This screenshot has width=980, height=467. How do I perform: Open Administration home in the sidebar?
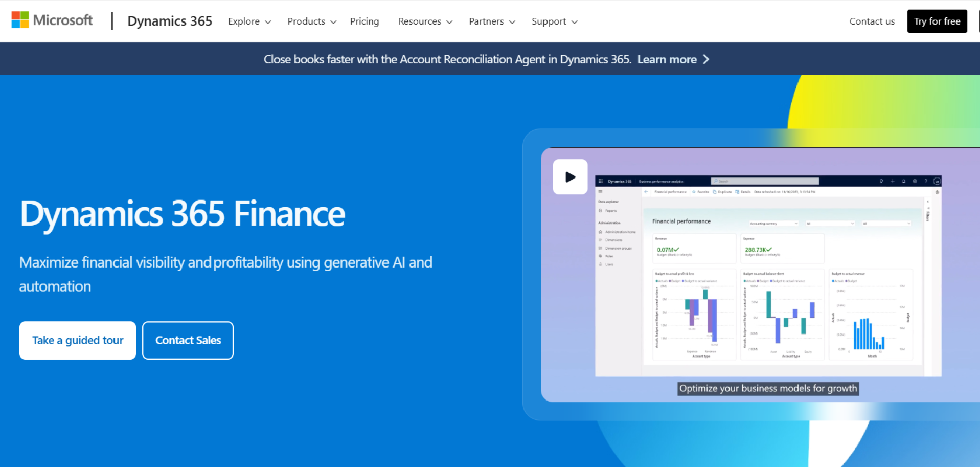(x=620, y=232)
